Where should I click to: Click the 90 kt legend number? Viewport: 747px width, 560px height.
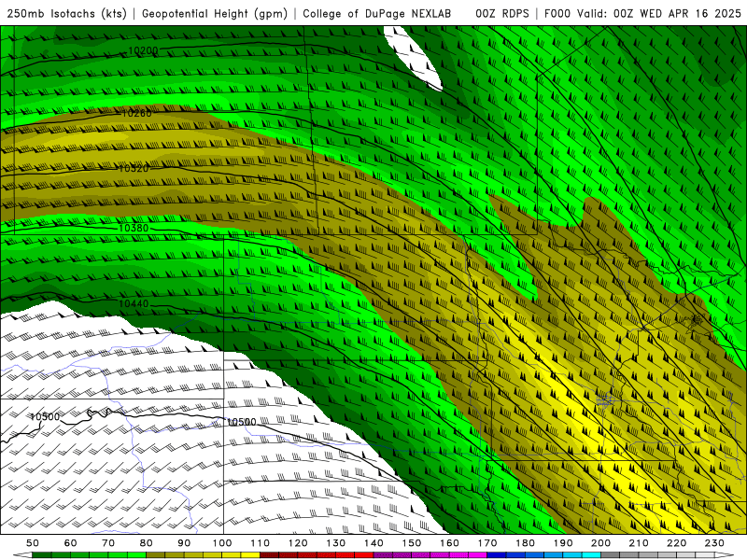184,543
